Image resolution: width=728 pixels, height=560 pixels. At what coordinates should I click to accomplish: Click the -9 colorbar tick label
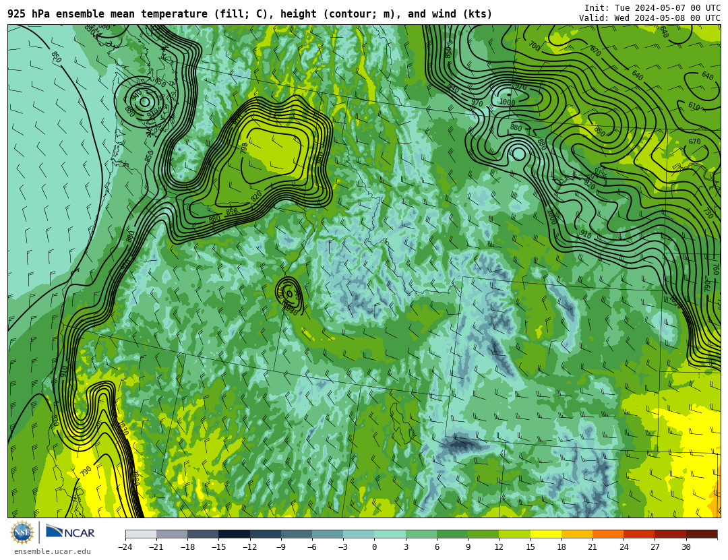[280, 547]
